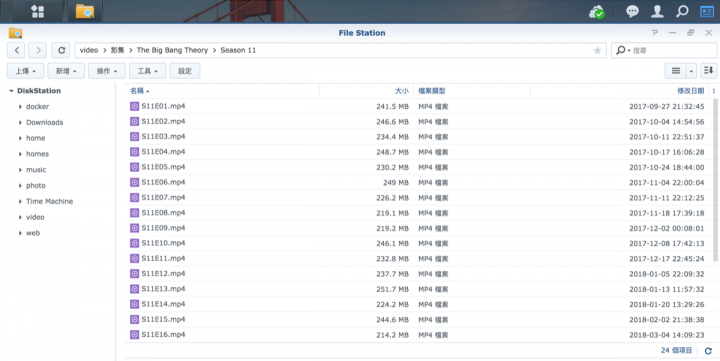Click the video icon of S11E01.mp4
The image size is (720, 361).
pyautogui.click(x=134, y=106)
